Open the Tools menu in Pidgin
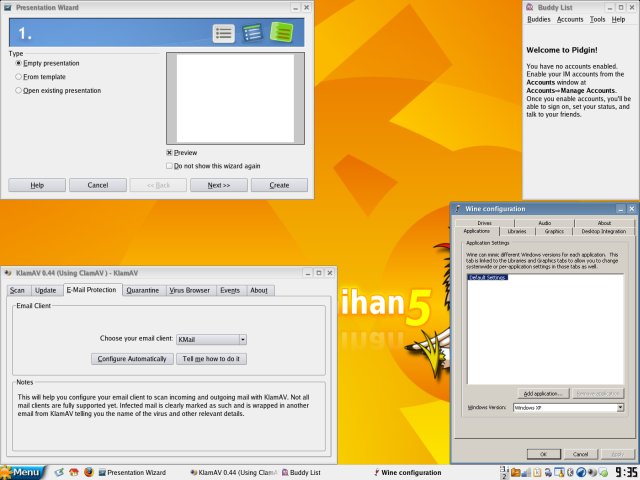 [x=597, y=19]
